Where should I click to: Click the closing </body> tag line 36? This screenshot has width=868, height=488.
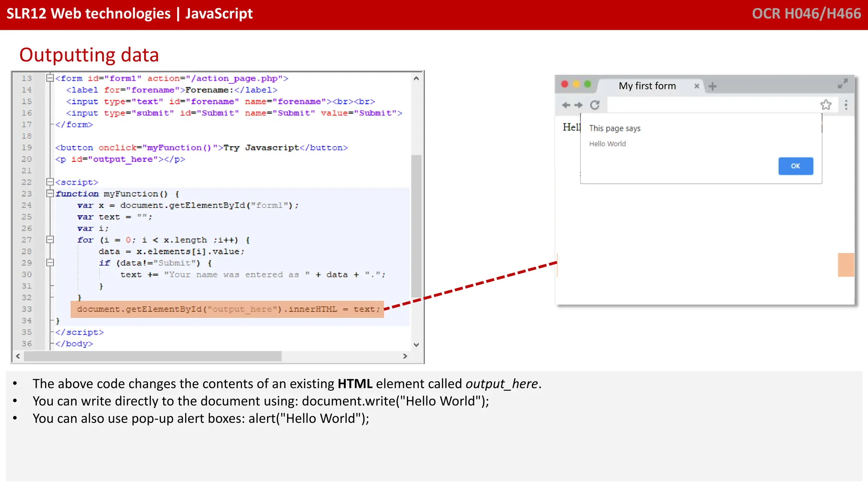74,344
